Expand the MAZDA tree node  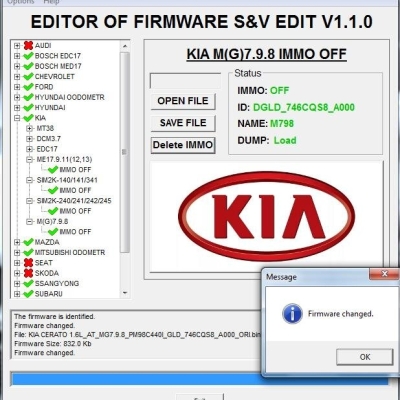(17, 242)
